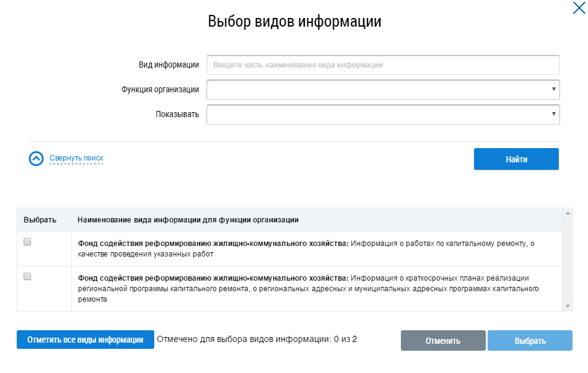This screenshot has height=373, width=588.
Task: Click the Выбрать confirm button
Action: pyautogui.click(x=530, y=340)
